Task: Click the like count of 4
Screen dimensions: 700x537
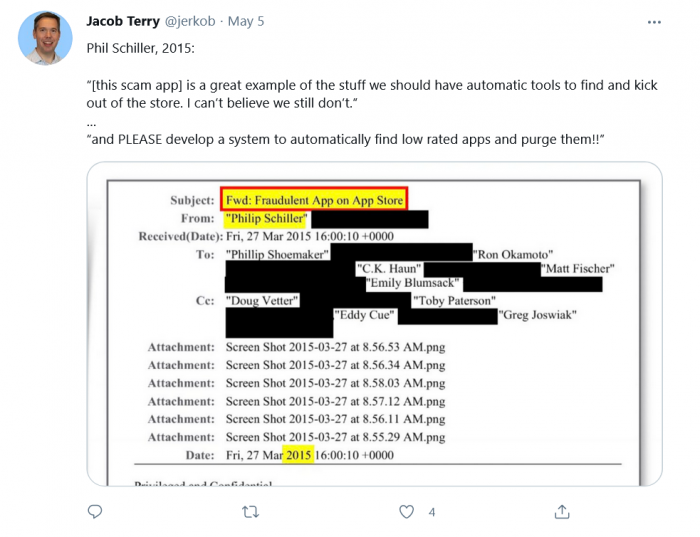Action: point(432,512)
